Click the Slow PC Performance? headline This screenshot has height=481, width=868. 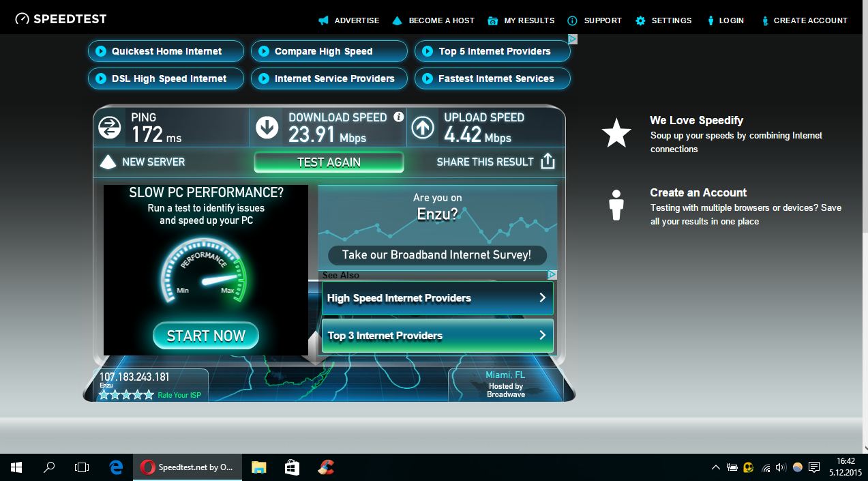(x=206, y=193)
